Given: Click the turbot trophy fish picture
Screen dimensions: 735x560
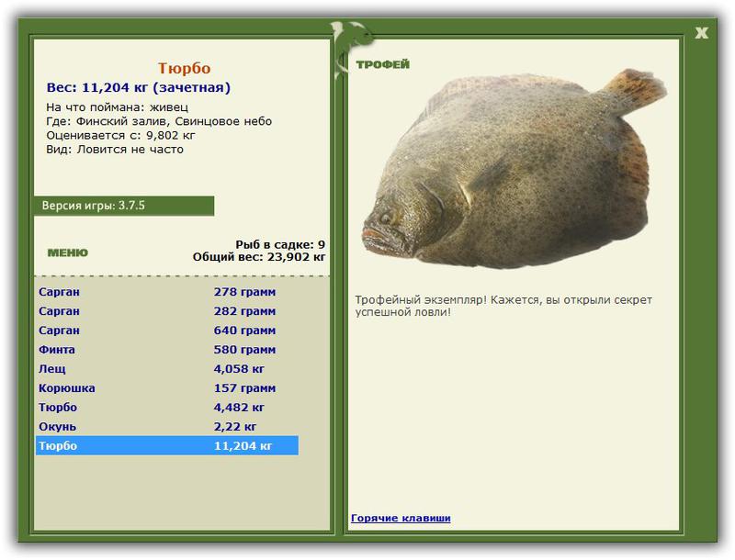Looking at the screenshot, I should [x=514, y=169].
